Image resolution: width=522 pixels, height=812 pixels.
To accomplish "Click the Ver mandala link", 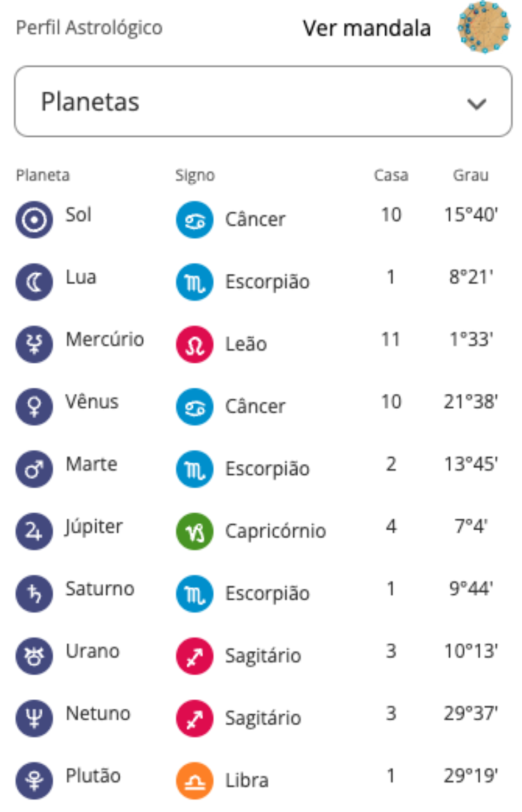I will point(367,28).
